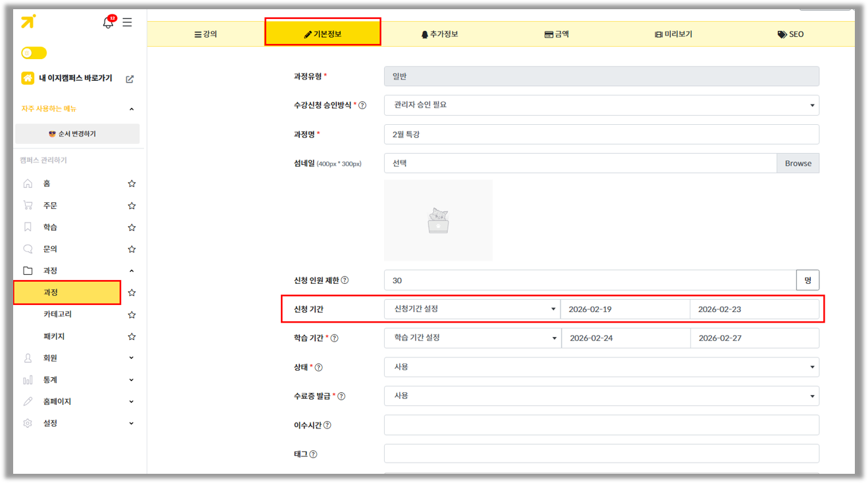Click the 과정명 input field containing 2월 특강
Screen dimensions: 868x483
pos(601,135)
